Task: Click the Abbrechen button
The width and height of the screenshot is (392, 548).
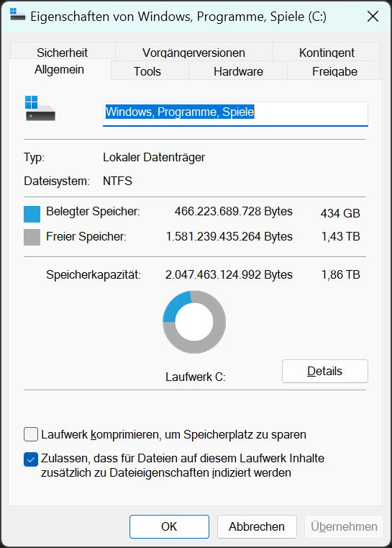Action: pyautogui.click(x=257, y=526)
